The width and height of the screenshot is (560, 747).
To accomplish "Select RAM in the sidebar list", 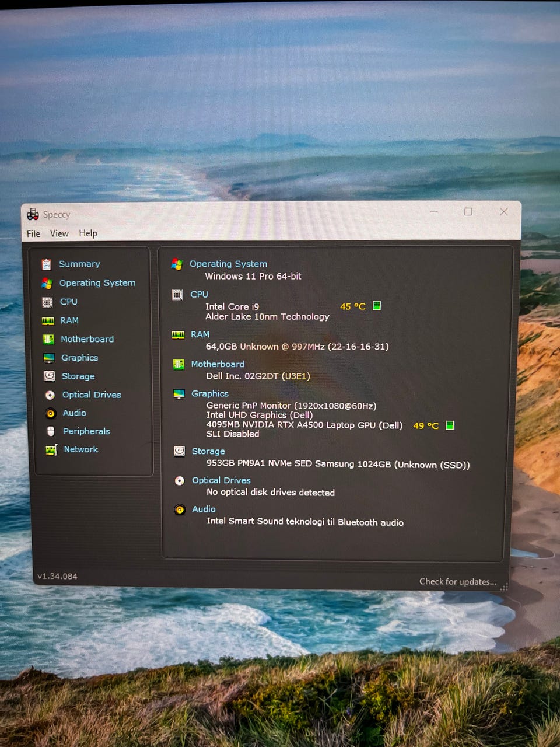I will coord(69,320).
